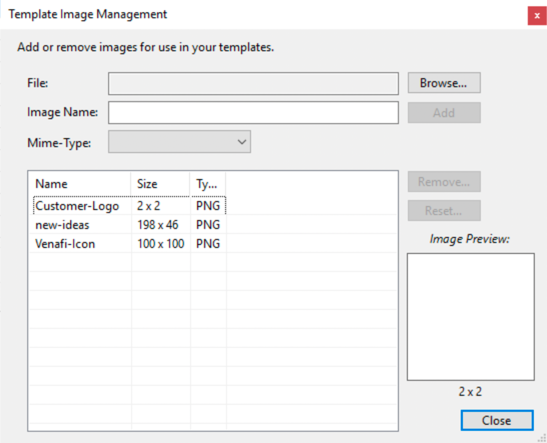Click the Mime-Type dropdown chevron arrow
547x443 pixels.
pyautogui.click(x=242, y=142)
